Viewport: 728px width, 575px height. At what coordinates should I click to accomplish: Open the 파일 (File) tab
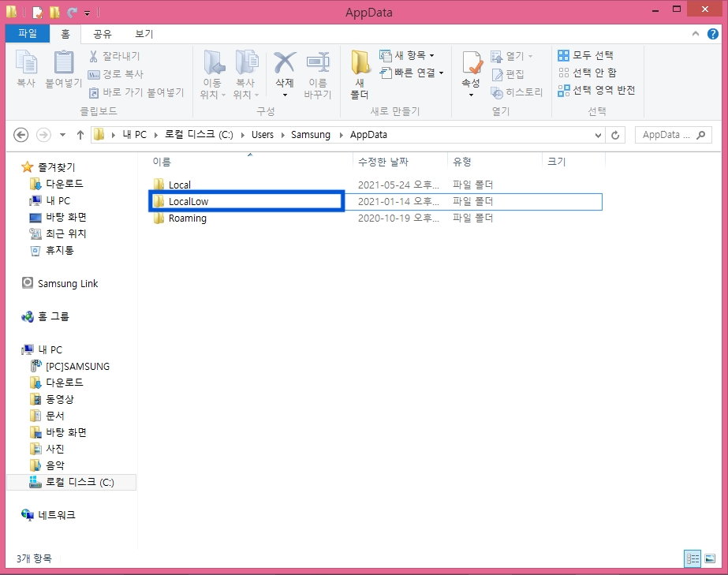(28, 33)
